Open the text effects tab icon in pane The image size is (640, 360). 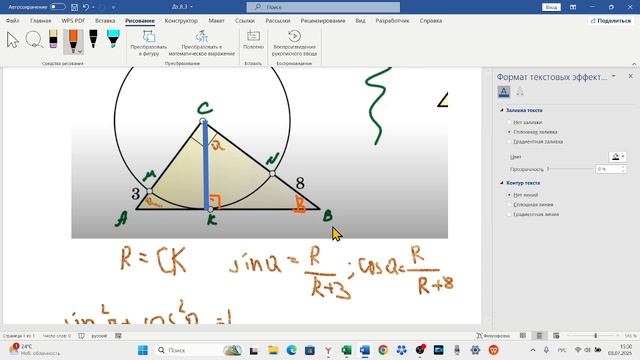pos(520,91)
